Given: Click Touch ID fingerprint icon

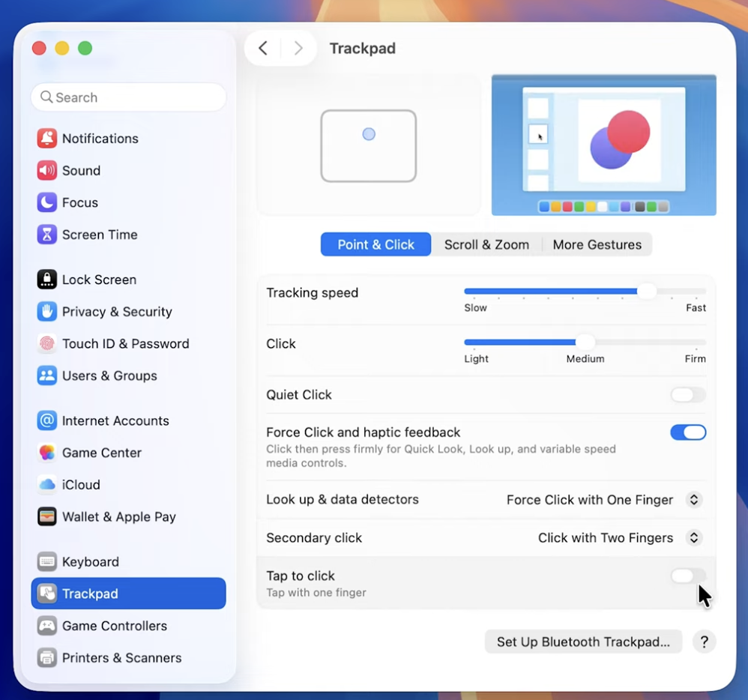Looking at the screenshot, I should (x=46, y=343).
